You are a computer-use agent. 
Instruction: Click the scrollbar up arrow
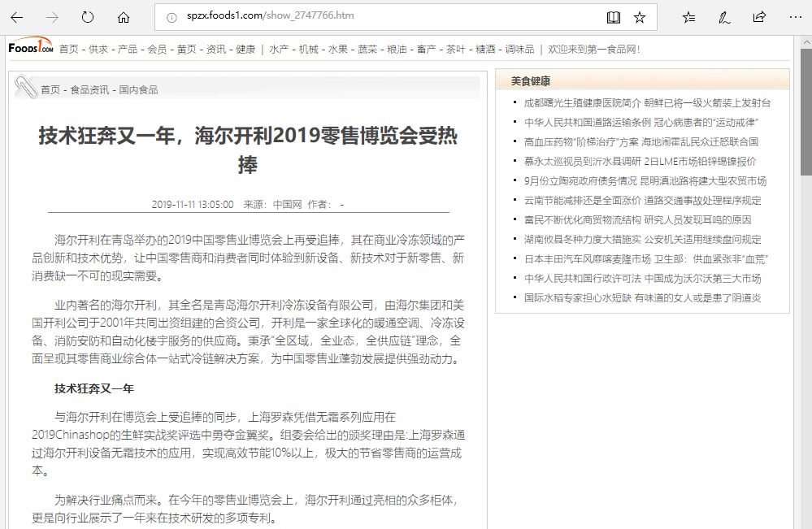click(x=806, y=42)
